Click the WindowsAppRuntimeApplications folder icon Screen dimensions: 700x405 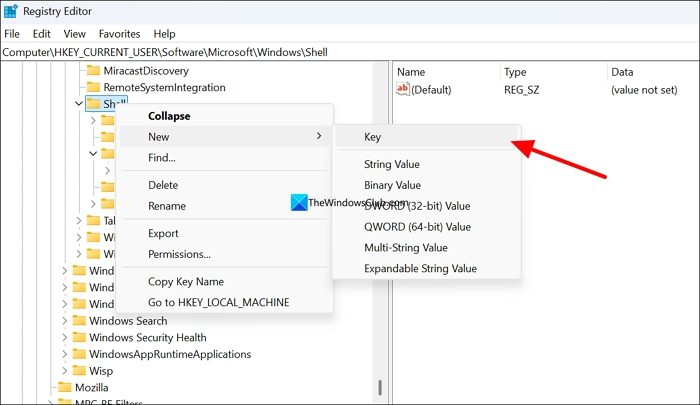point(78,354)
